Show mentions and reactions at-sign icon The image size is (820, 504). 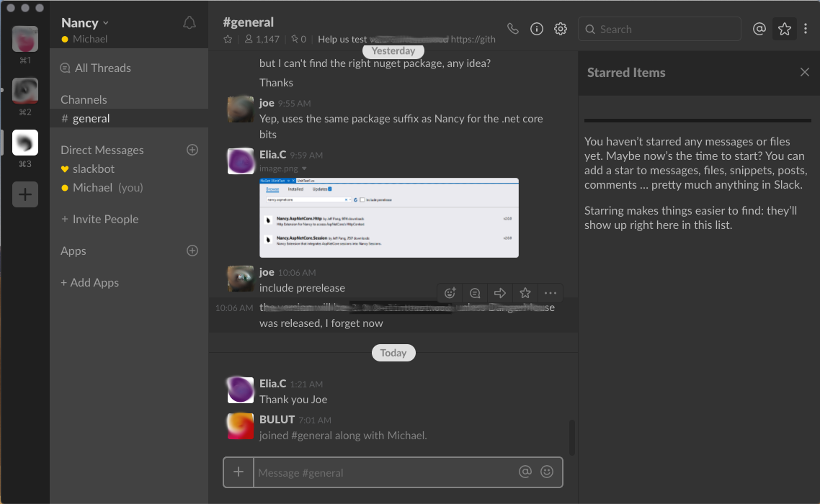point(759,29)
